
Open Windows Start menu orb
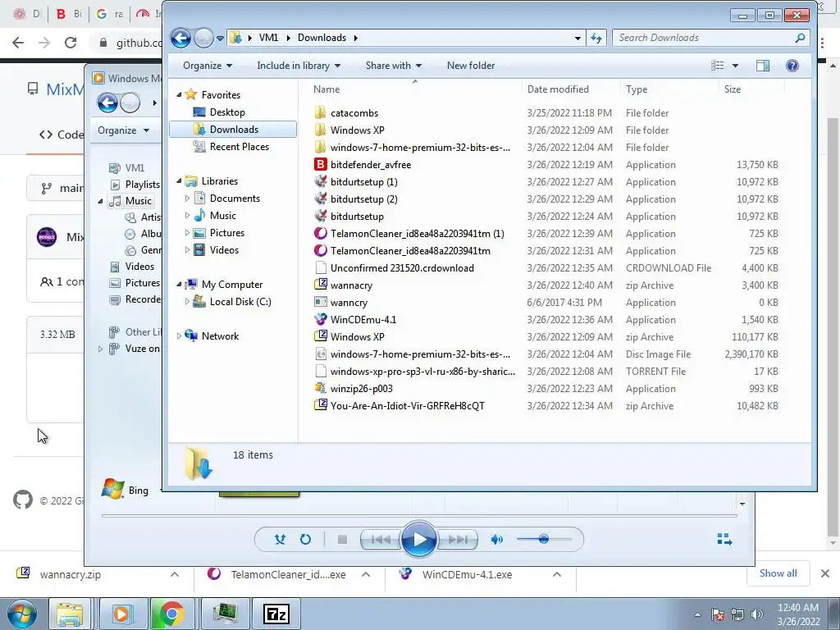21,614
